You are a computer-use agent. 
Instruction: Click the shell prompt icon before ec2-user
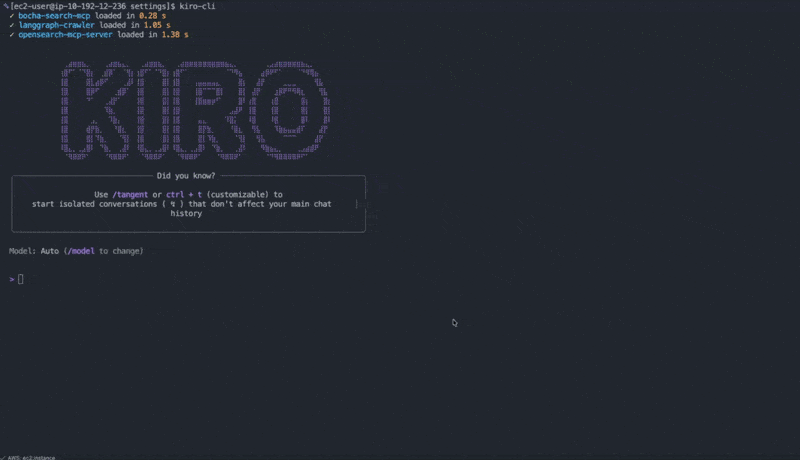(4, 6)
